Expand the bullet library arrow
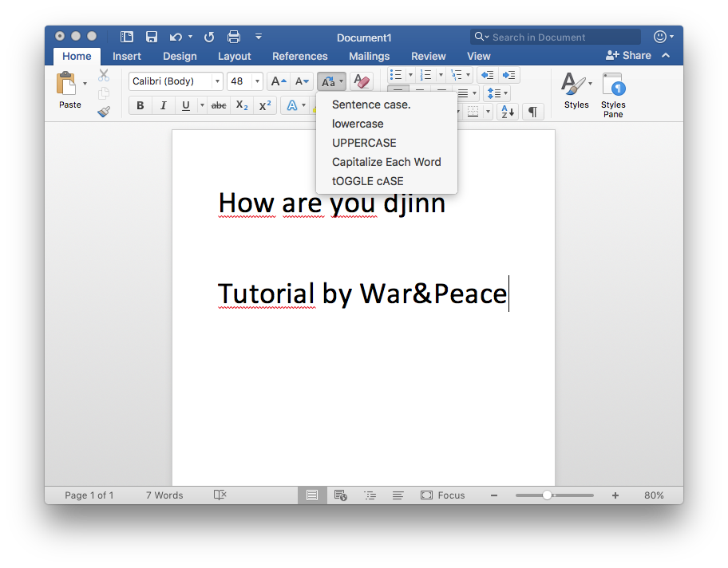 click(x=410, y=75)
